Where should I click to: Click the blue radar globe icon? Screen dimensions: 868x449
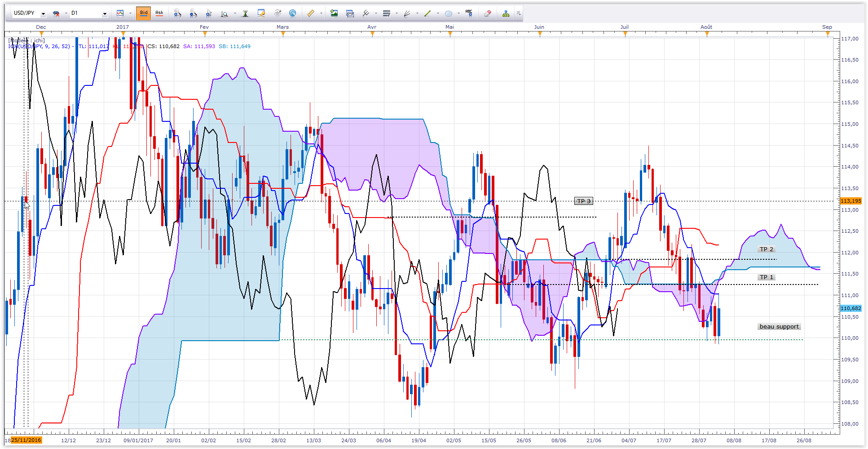point(292,13)
